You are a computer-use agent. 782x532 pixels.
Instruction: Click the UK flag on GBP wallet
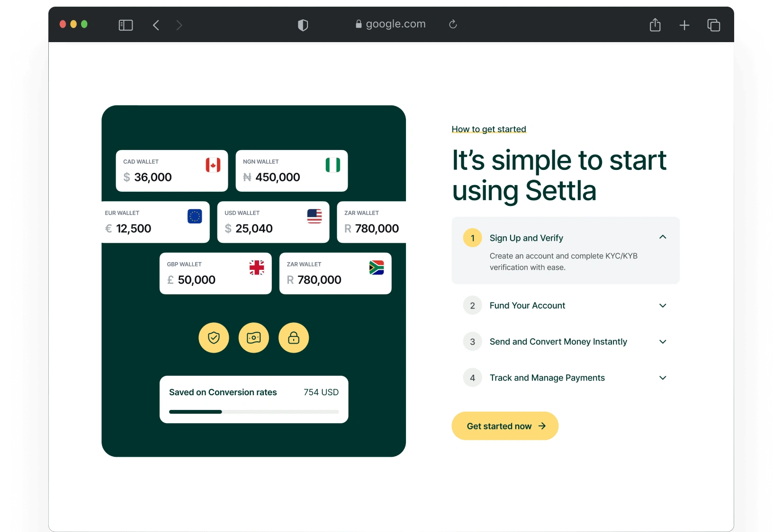click(x=257, y=268)
